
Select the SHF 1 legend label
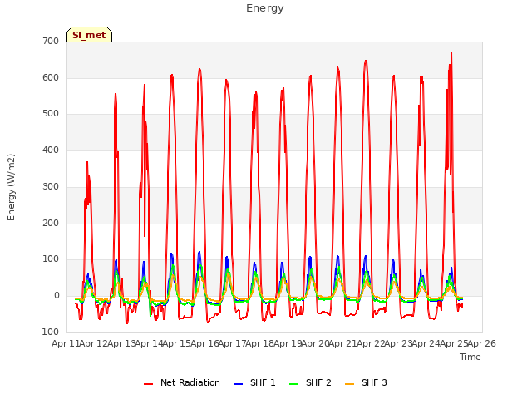point(263,382)
